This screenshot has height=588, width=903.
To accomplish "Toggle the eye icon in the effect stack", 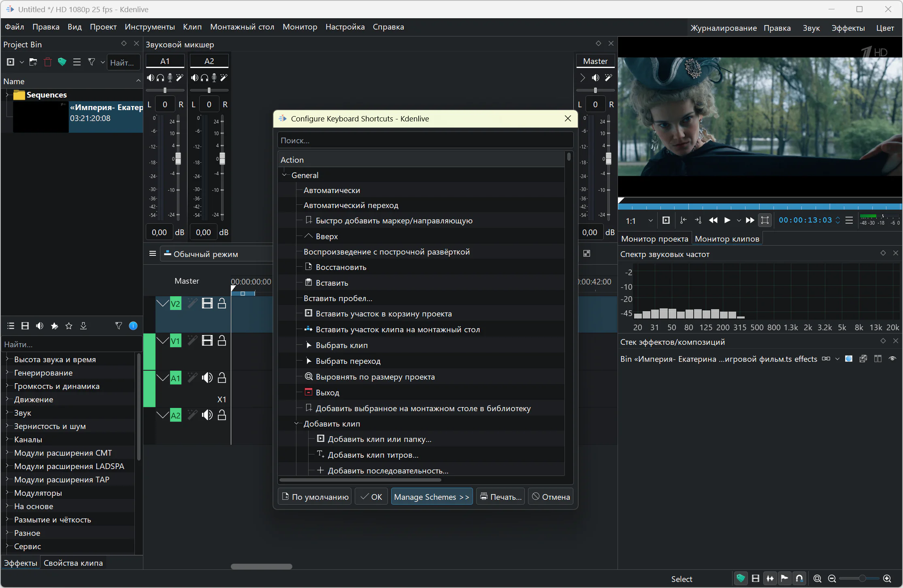I will click(x=892, y=359).
